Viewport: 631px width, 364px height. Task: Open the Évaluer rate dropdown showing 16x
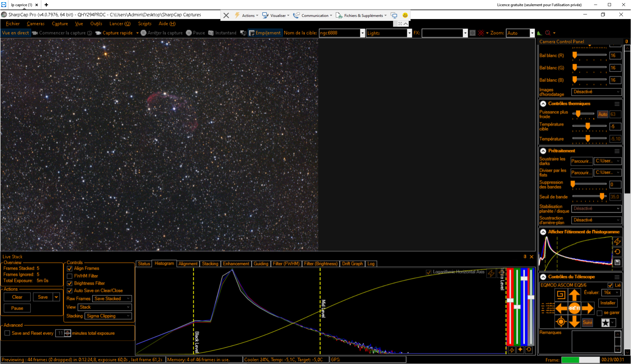point(611,292)
